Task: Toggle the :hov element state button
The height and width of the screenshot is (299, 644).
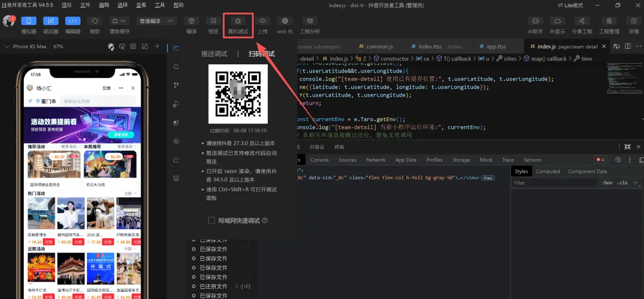Action: (x=607, y=183)
